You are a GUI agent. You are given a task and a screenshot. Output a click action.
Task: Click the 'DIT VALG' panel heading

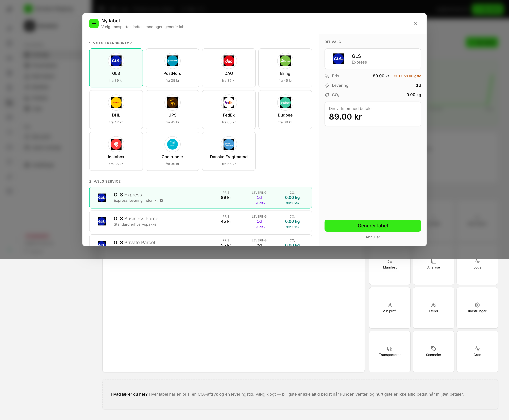pyautogui.click(x=333, y=42)
